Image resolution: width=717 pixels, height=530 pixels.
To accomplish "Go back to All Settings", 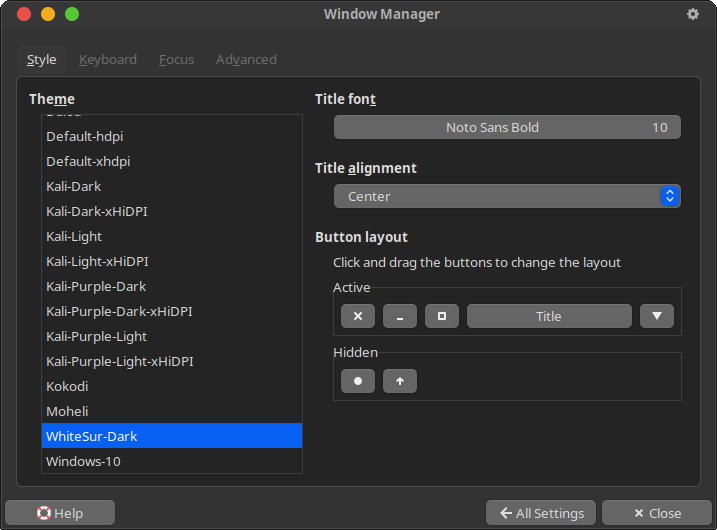I will (x=541, y=513).
